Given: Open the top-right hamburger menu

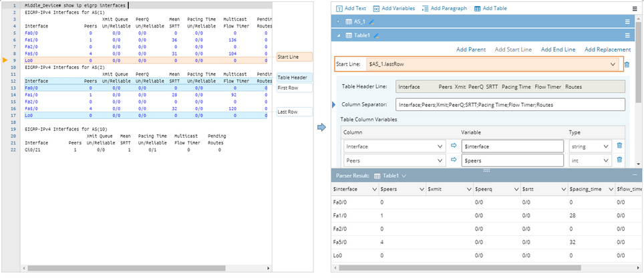Looking at the screenshot, I should pos(633,8).
